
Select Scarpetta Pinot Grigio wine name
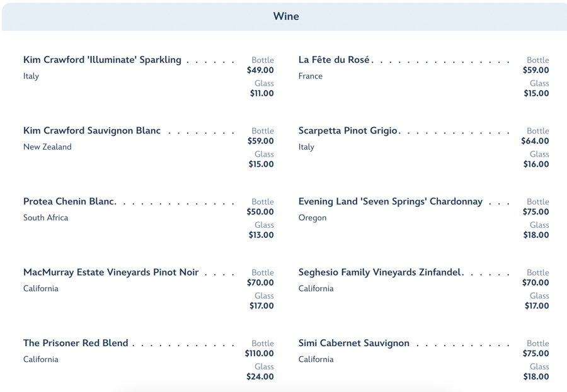click(348, 131)
